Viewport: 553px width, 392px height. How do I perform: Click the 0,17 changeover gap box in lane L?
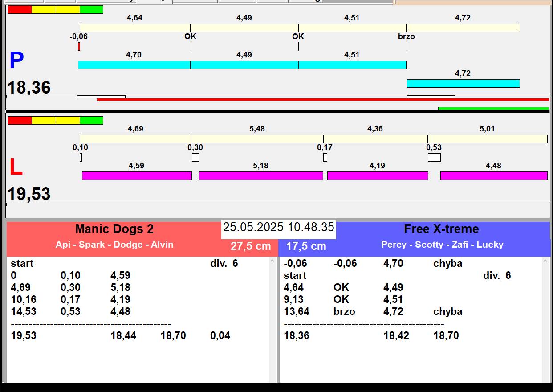pos(325,157)
